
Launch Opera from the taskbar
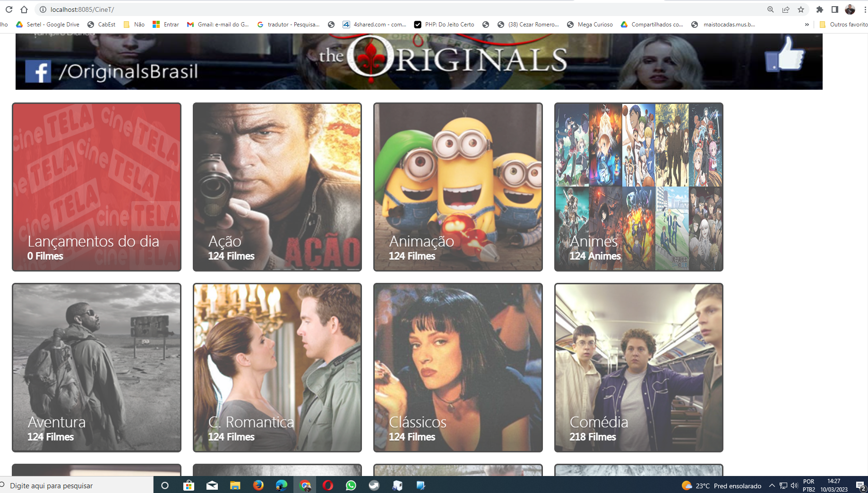[328, 485]
